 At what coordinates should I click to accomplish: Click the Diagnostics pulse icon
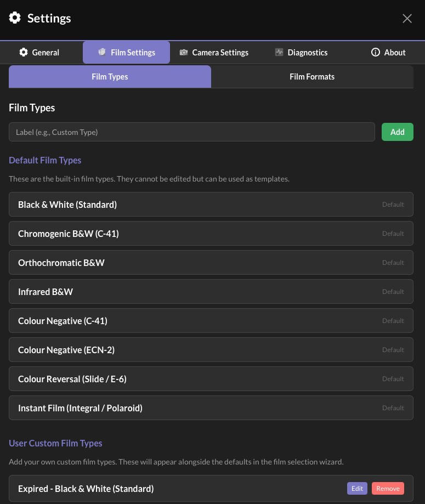tap(279, 53)
